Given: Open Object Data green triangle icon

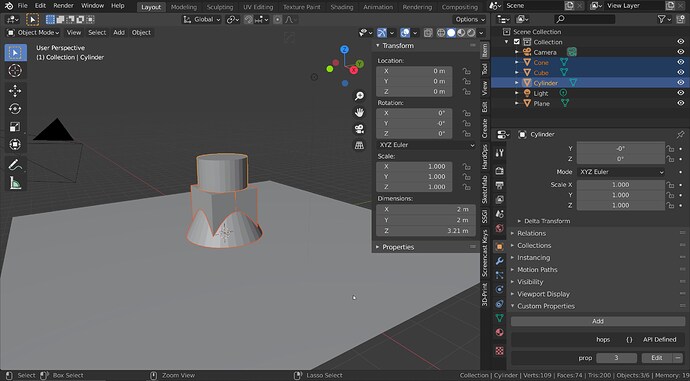Looking at the screenshot, I should coord(499,318).
